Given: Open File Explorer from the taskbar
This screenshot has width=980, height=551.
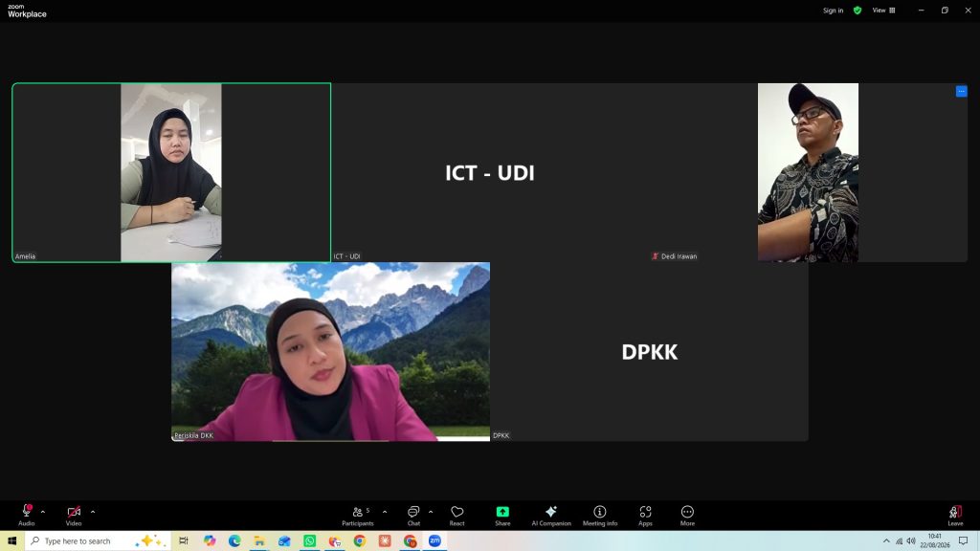Looking at the screenshot, I should pos(259,541).
